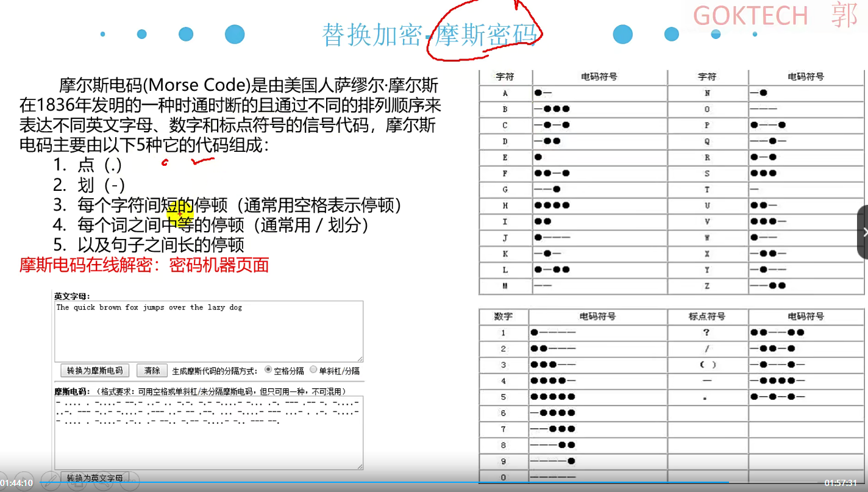
Task: Click the magnifier icon in the bottom toolbar
Action: (x=102, y=482)
